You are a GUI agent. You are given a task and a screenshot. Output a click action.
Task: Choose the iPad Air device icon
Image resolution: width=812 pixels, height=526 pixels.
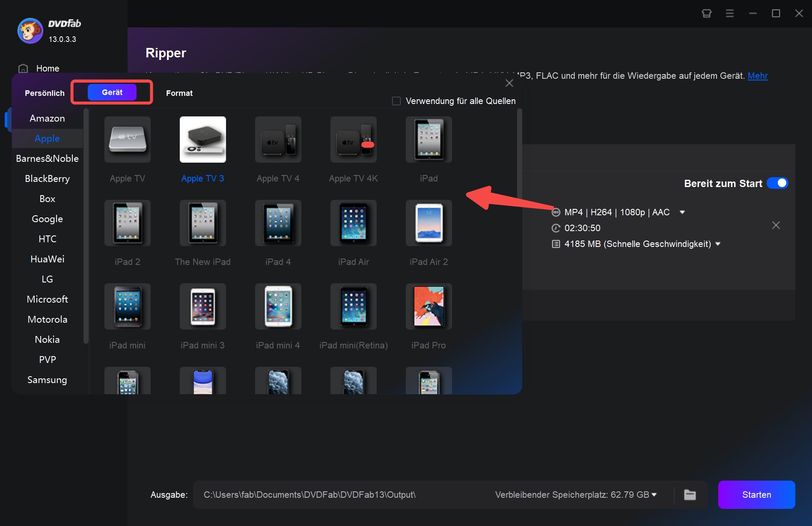353,223
